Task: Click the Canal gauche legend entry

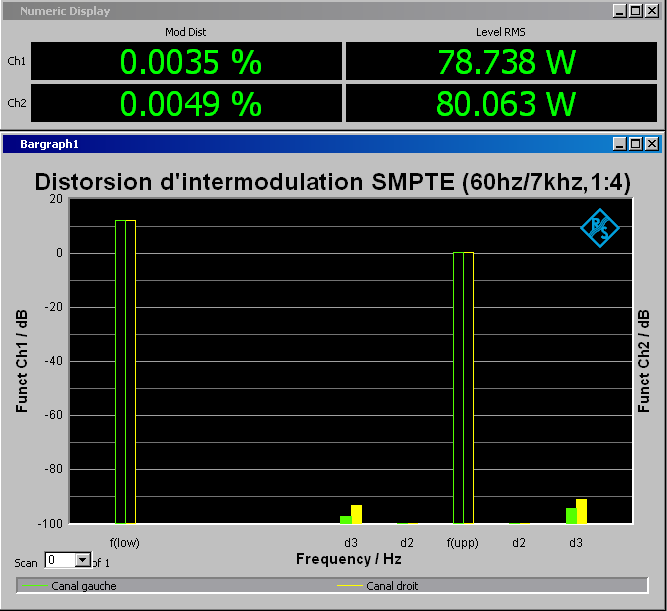Action: 69,586
